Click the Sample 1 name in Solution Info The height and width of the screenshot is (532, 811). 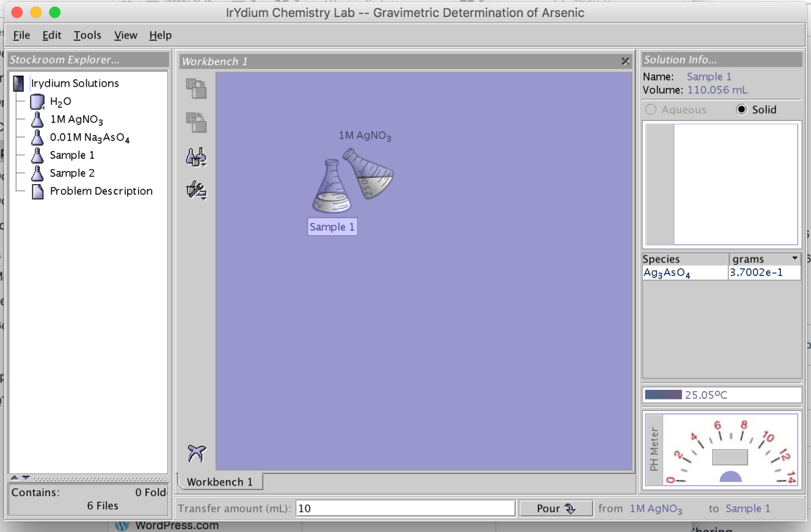tap(709, 76)
